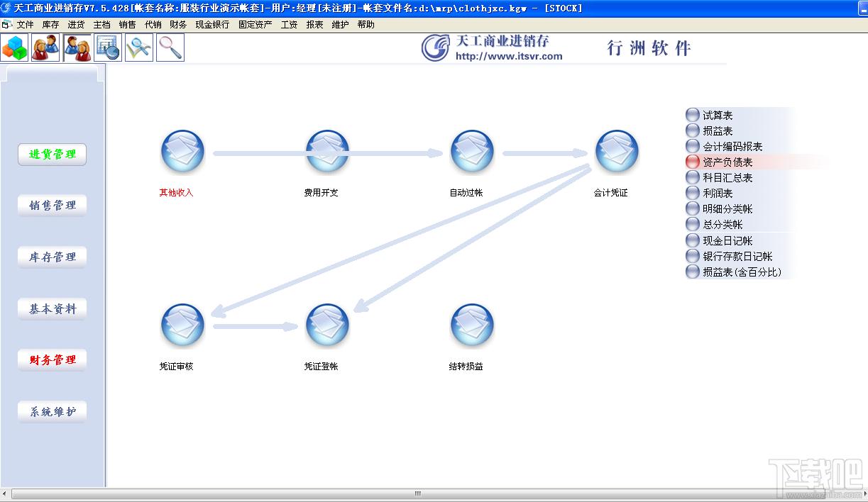The width and height of the screenshot is (868, 502).
Task: Click the bullet icon beside 试算表
Action: 693,115
